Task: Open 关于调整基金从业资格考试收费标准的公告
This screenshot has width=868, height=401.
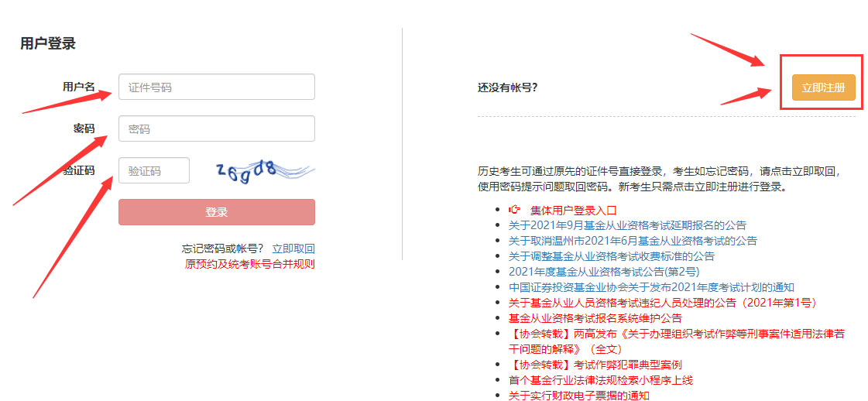Action: [x=611, y=256]
